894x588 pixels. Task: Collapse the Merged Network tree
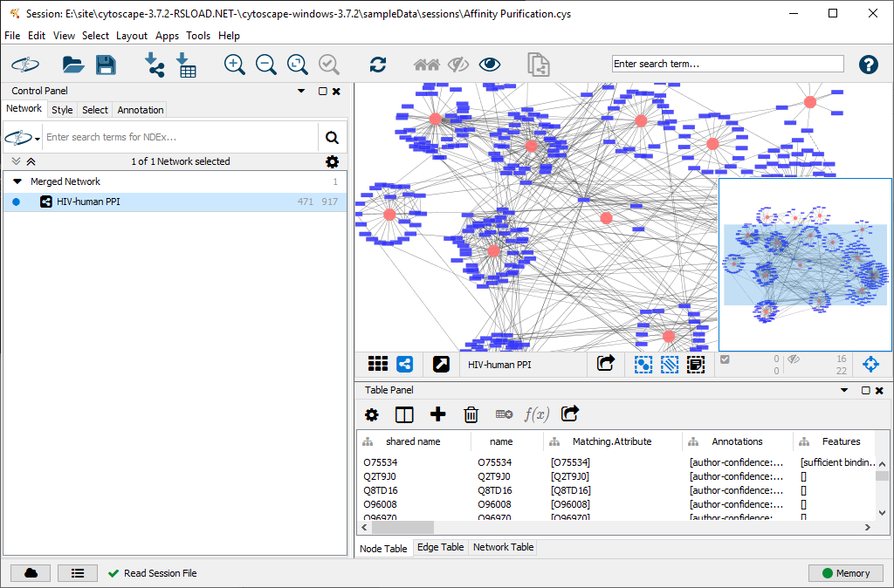coord(17,181)
